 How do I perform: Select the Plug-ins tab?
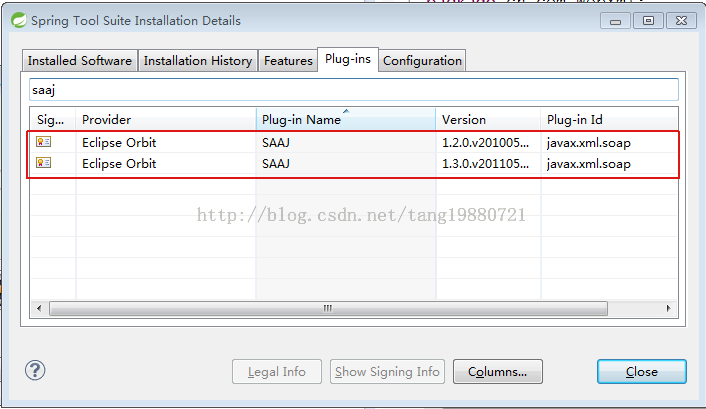[348, 59]
